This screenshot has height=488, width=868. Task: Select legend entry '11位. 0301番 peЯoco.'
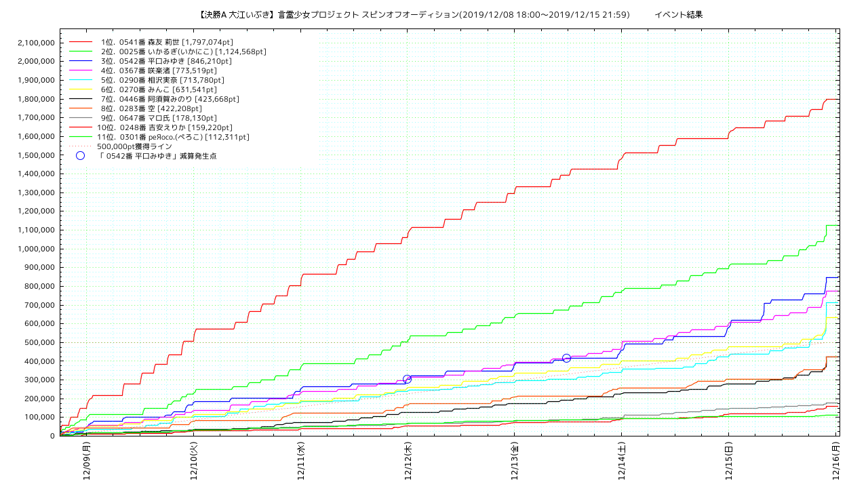click(x=173, y=137)
